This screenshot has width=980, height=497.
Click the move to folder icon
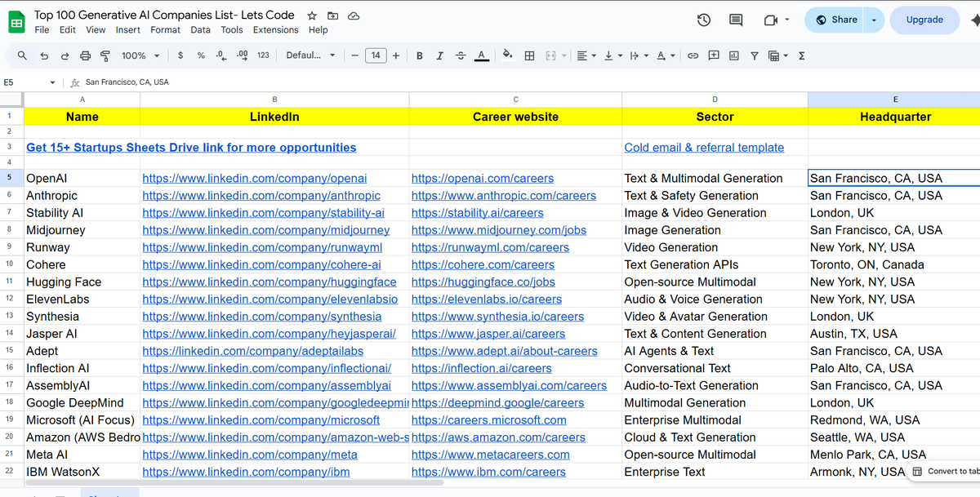click(x=332, y=16)
